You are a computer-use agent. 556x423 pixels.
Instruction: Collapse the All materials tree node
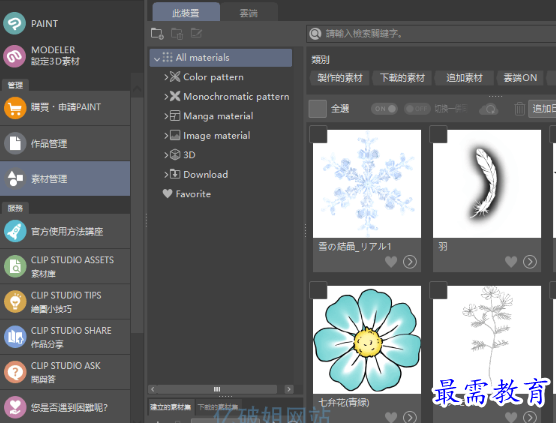point(157,59)
